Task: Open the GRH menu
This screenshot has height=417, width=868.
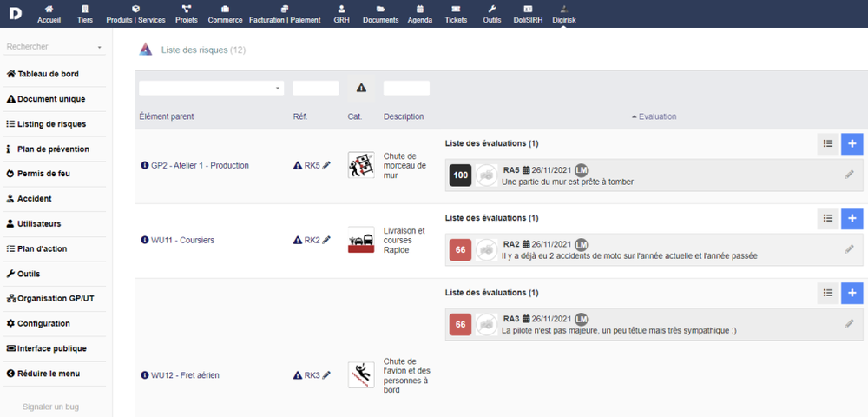Action: [x=341, y=14]
